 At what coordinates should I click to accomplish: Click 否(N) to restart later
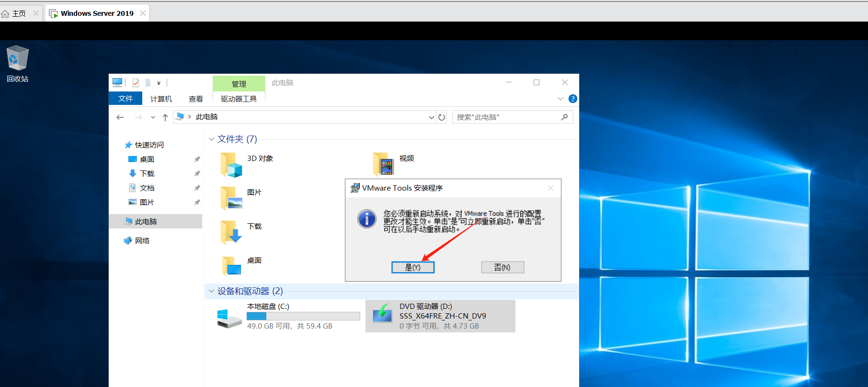click(x=503, y=267)
